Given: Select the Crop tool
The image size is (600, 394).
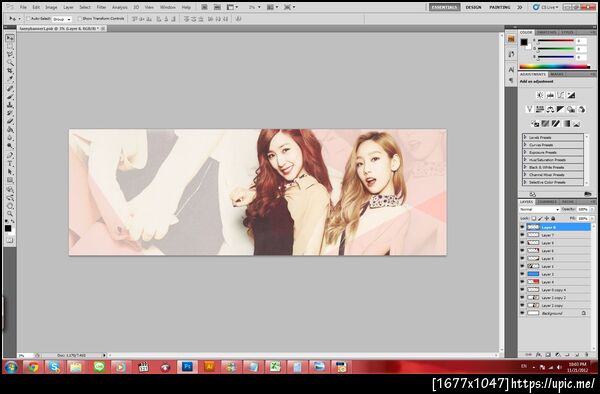Looking at the screenshot, I should (x=10, y=71).
